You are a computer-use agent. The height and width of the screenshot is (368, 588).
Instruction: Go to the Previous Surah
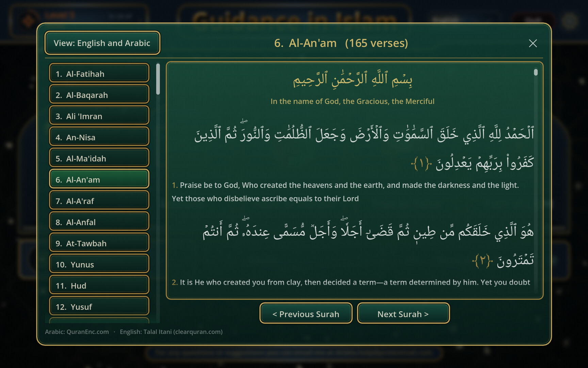point(306,313)
